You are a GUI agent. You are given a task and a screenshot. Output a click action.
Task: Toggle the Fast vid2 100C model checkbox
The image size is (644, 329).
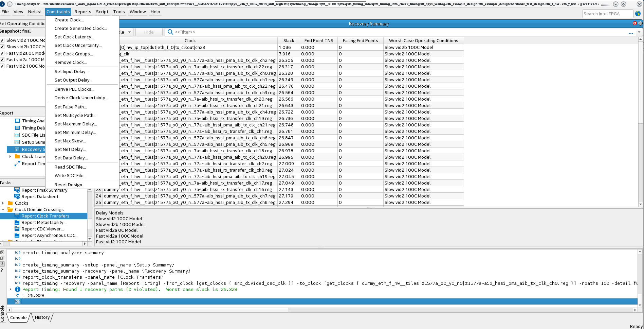coord(2,66)
